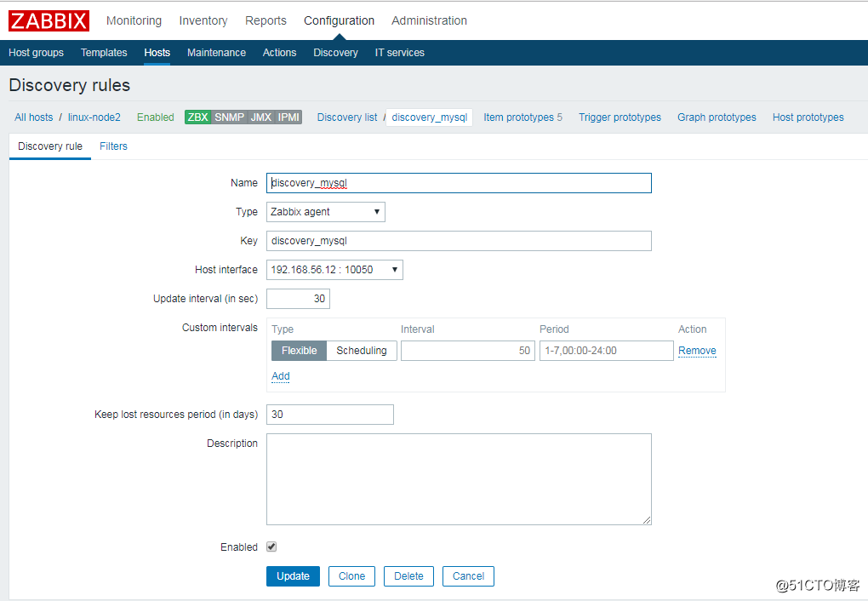868x601 pixels.
Task: Switch to the Discovery rule tab
Action: (50, 146)
